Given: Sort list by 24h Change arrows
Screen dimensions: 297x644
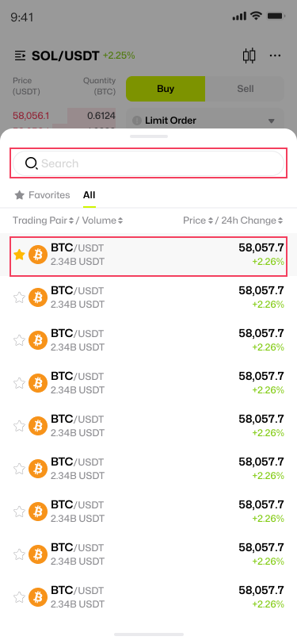Looking at the screenshot, I should pyautogui.click(x=280, y=220).
